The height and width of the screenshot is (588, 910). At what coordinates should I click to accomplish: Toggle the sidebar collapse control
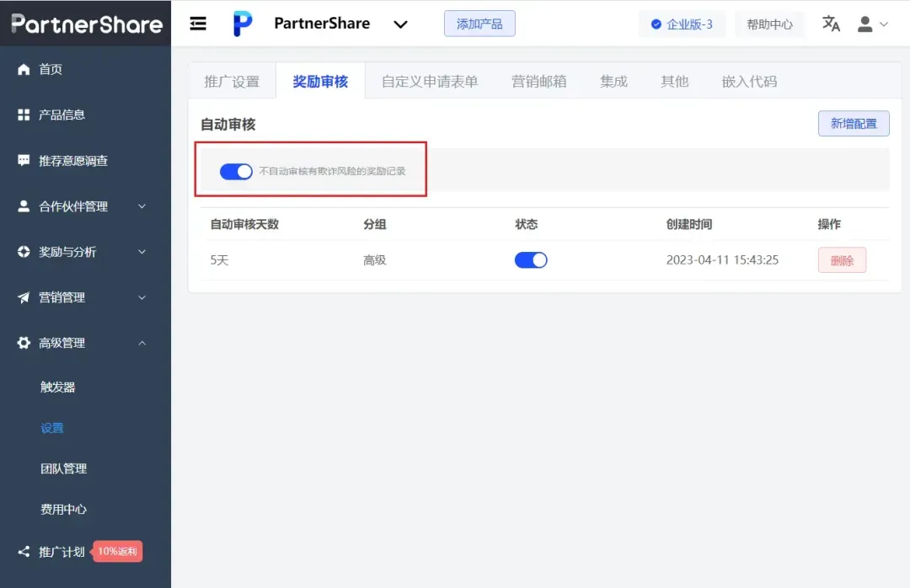click(x=197, y=23)
